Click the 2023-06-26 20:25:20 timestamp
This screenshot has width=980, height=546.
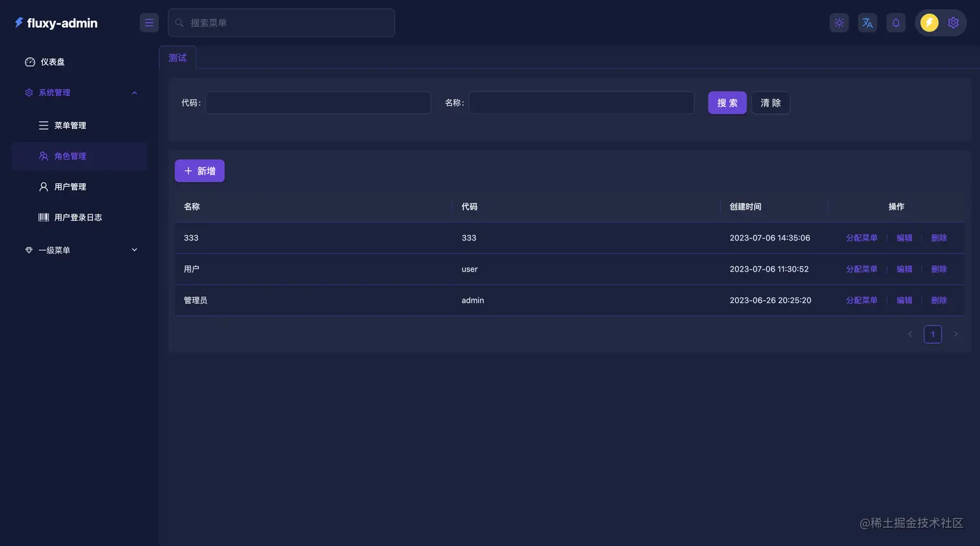pyautogui.click(x=771, y=300)
